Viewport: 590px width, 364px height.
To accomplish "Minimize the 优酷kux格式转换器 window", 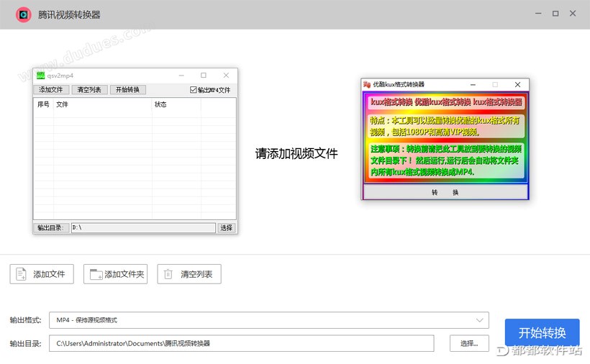I will click(x=473, y=85).
